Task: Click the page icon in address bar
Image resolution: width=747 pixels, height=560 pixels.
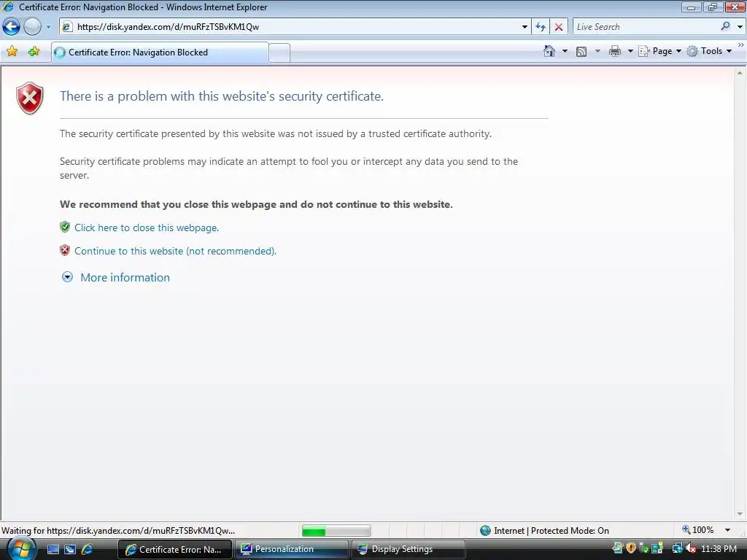Action: [68, 27]
